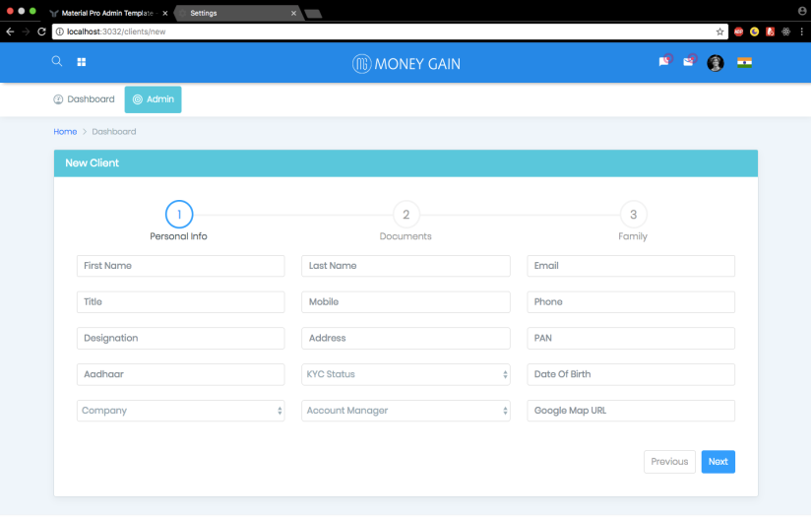The image size is (812, 517).
Task: Click the Money Gain logo
Action: click(406, 64)
